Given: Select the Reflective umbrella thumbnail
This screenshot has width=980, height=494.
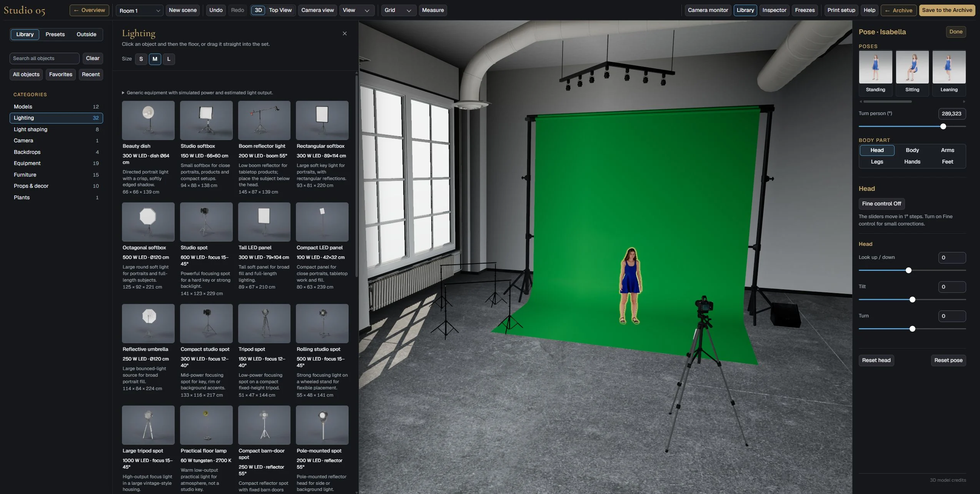Looking at the screenshot, I should tap(148, 323).
